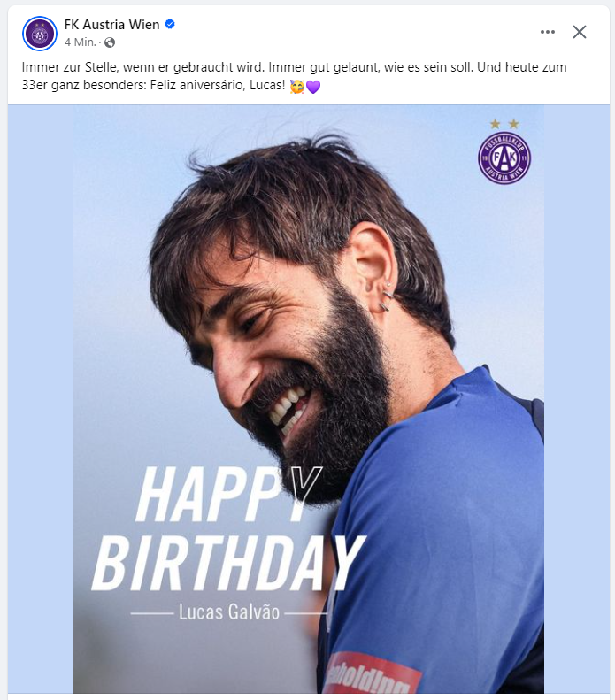Open the FK Austria Wien page name link
Image resolution: width=615 pixels, height=700 pixels.
(x=111, y=25)
